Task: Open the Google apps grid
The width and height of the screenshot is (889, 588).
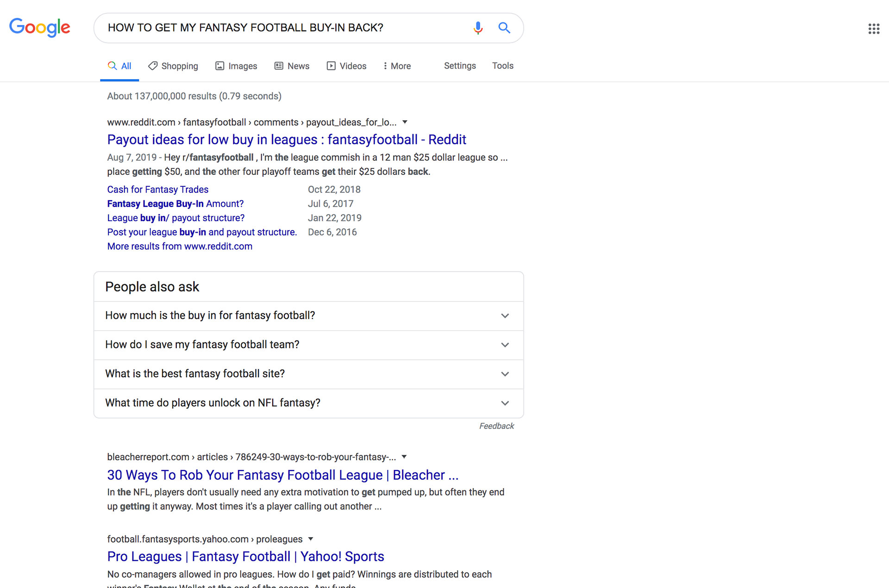Action: 874,29
